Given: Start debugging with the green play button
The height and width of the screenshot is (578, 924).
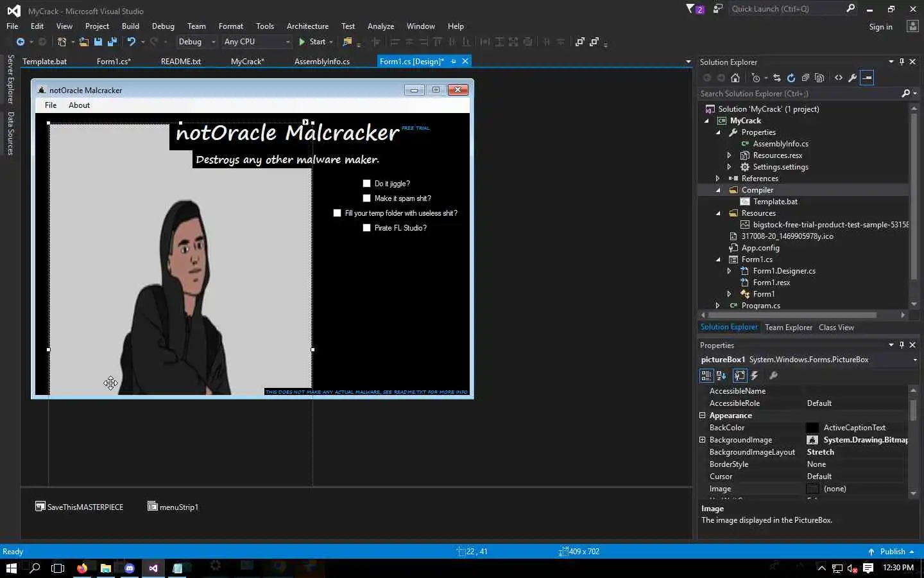Looking at the screenshot, I should [302, 42].
